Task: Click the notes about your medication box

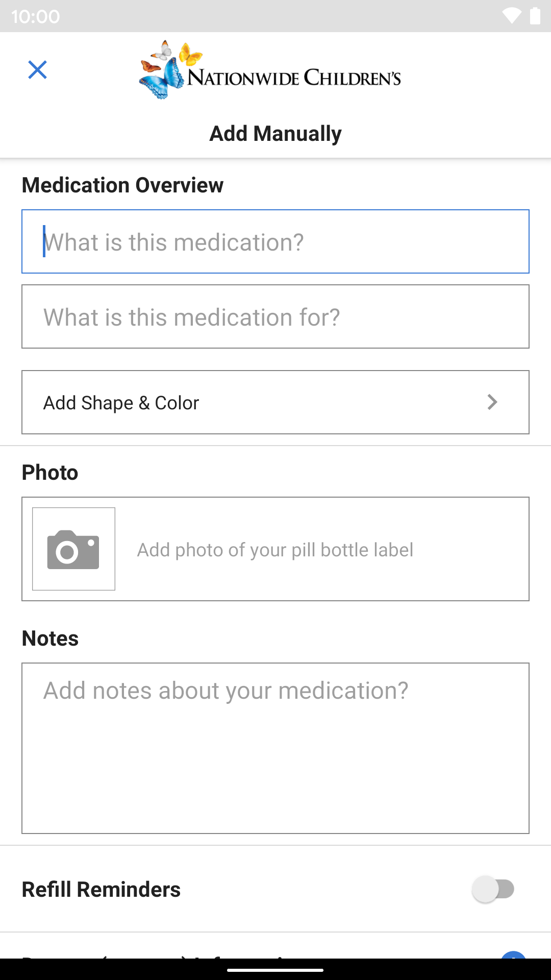Action: [275, 748]
